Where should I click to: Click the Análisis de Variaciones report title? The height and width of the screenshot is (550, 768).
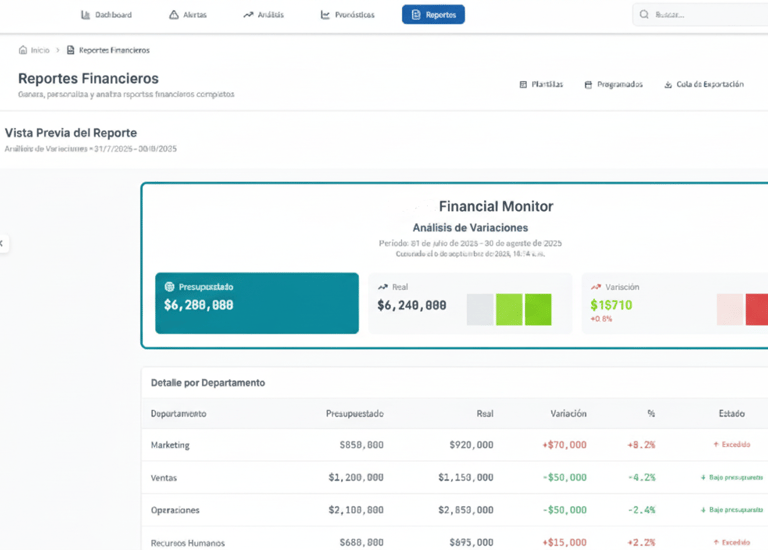click(x=470, y=228)
